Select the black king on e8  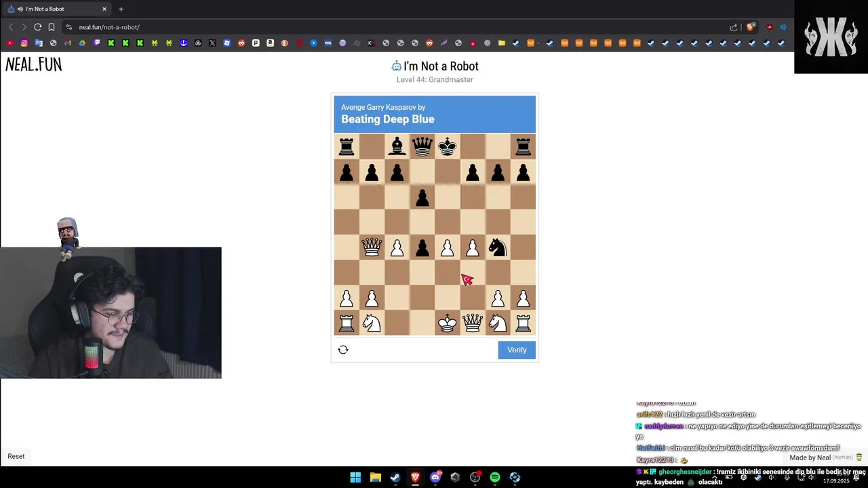(x=447, y=146)
